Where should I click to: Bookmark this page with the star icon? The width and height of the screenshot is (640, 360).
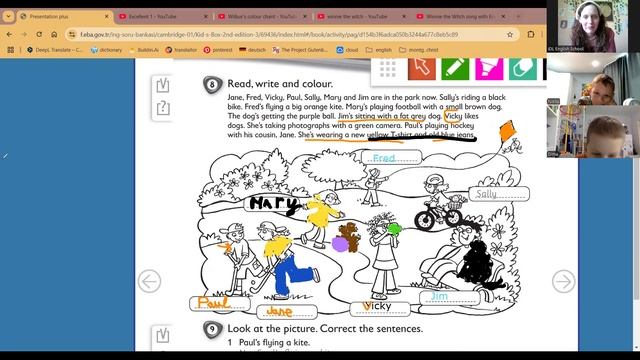click(510, 35)
